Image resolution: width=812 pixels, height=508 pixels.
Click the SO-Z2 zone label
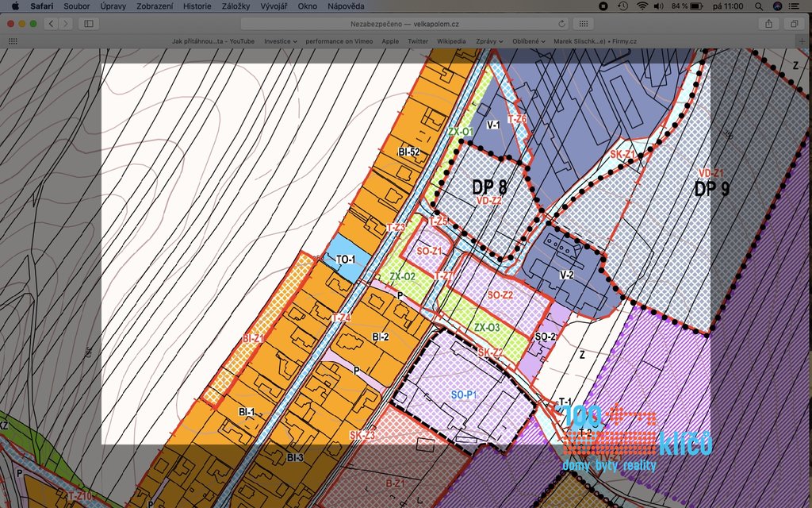coord(500,295)
